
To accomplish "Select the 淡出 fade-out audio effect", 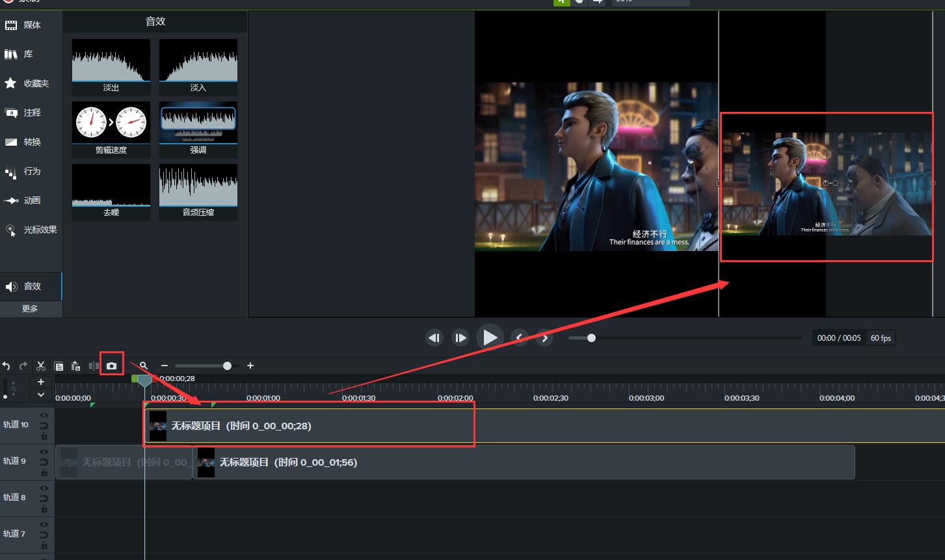I will 111,66.
